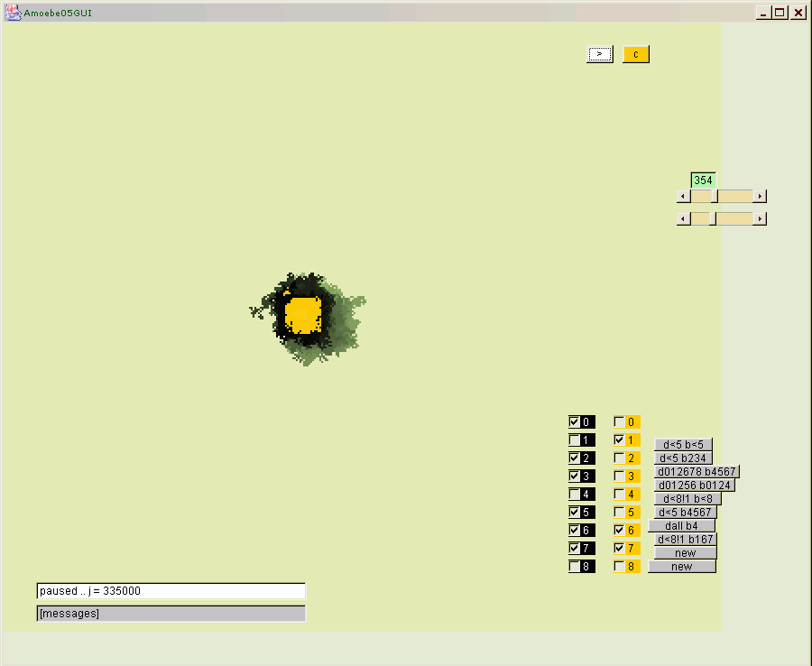Uncheck the black checkbox 6
Viewport: 812px width, 666px height.
[x=574, y=530]
